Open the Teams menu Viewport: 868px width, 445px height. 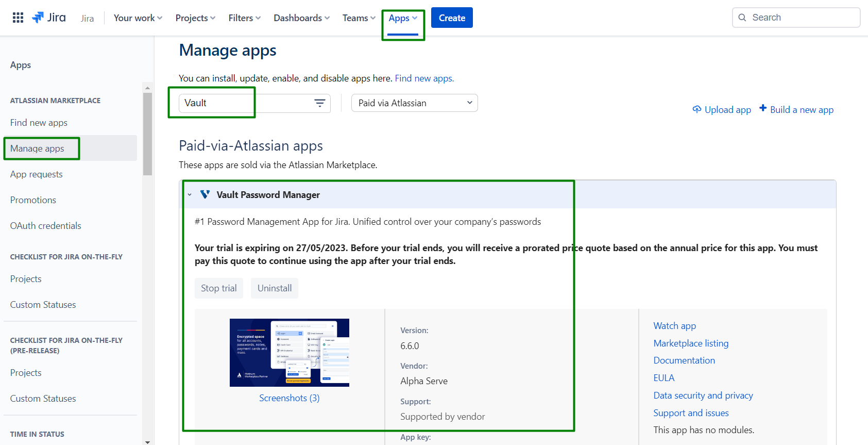(359, 18)
